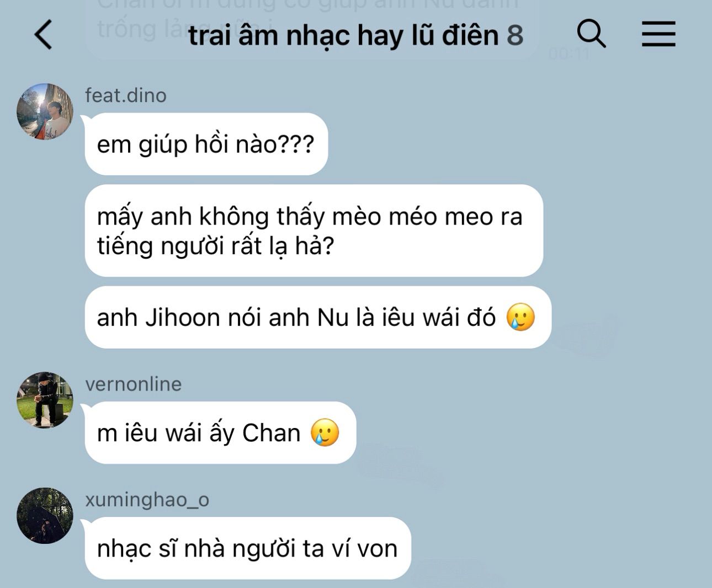Select the 'em giúp hồi nào???' message

(x=206, y=144)
